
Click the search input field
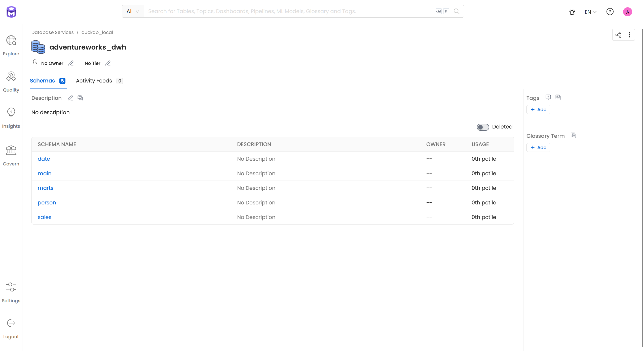pos(289,11)
